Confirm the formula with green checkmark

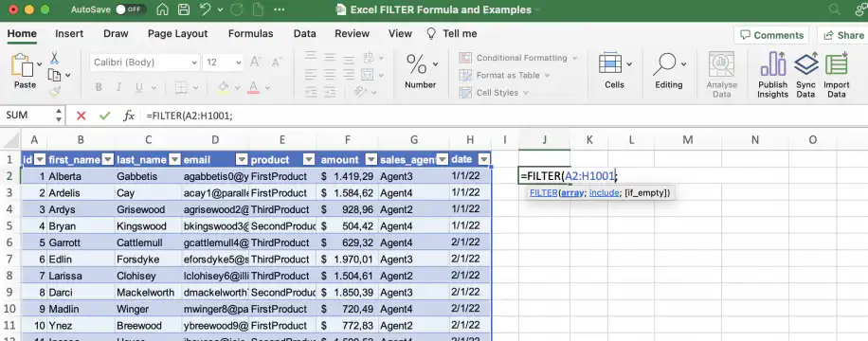[104, 116]
